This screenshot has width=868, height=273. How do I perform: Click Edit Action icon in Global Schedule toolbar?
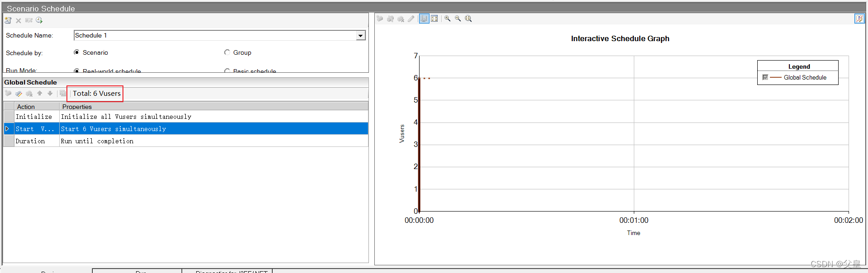point(19,94)
